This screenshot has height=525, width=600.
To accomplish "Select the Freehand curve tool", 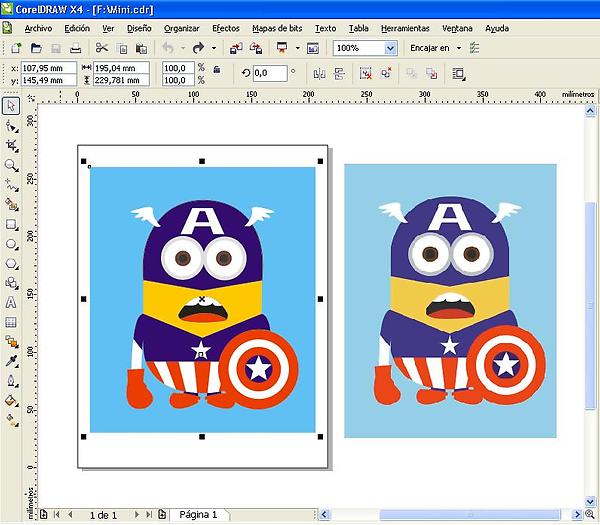I will pyautogui.click(x=11, y=185).
